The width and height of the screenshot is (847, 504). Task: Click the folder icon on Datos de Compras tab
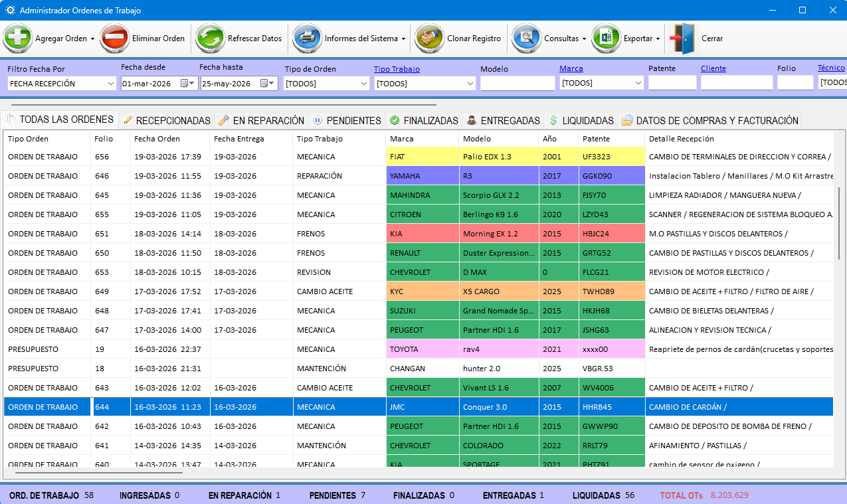(626, 120)
